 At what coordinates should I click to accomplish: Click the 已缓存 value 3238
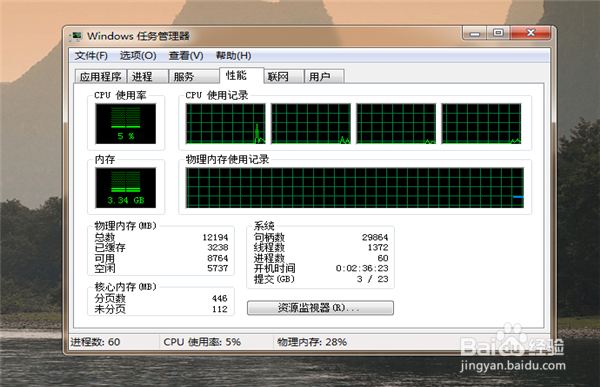click(218, 248)
